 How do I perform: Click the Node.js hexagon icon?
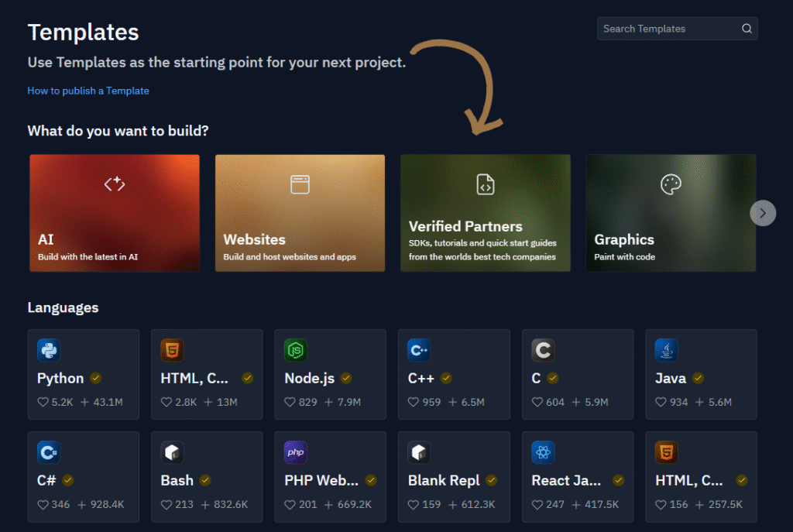(294, 350)
